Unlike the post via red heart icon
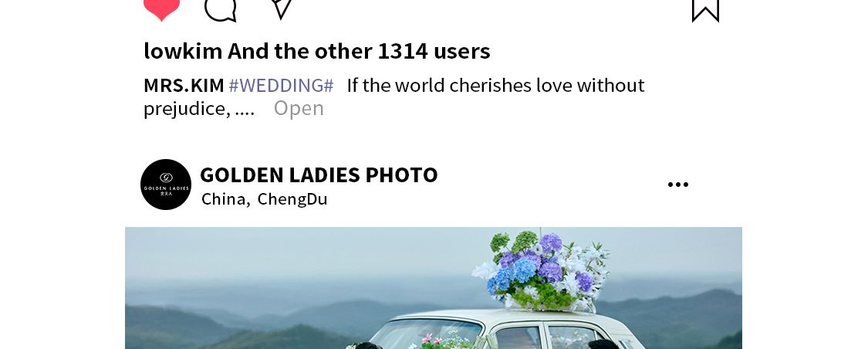Screen dimensions: 868x349 click(162, 8)
